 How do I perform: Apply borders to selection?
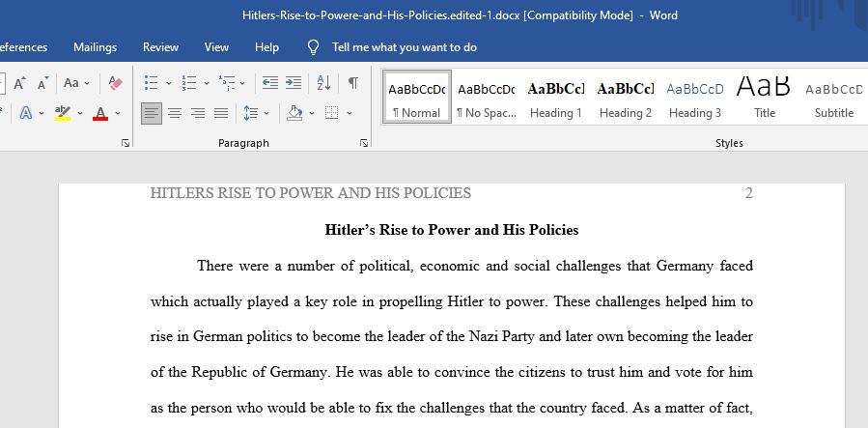(331, 113)
